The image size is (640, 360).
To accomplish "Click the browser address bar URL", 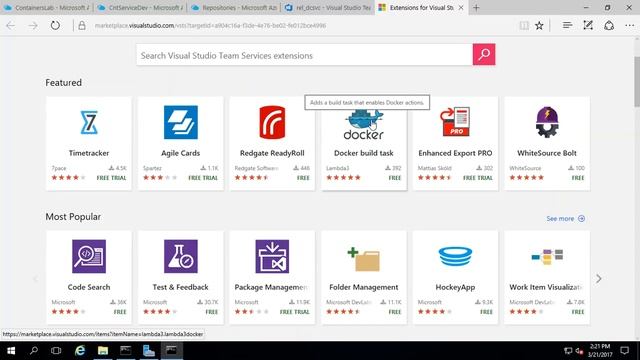I will [x=210, y=25].
